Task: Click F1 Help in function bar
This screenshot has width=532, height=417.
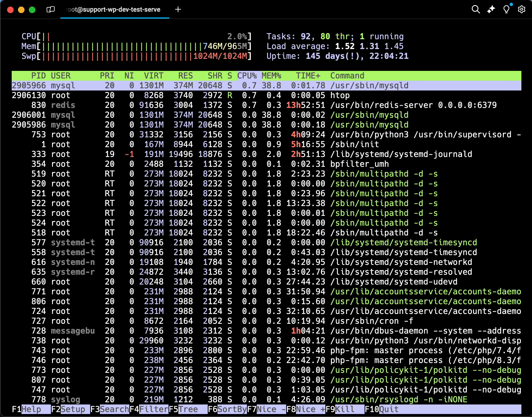Action: (31, 409)
